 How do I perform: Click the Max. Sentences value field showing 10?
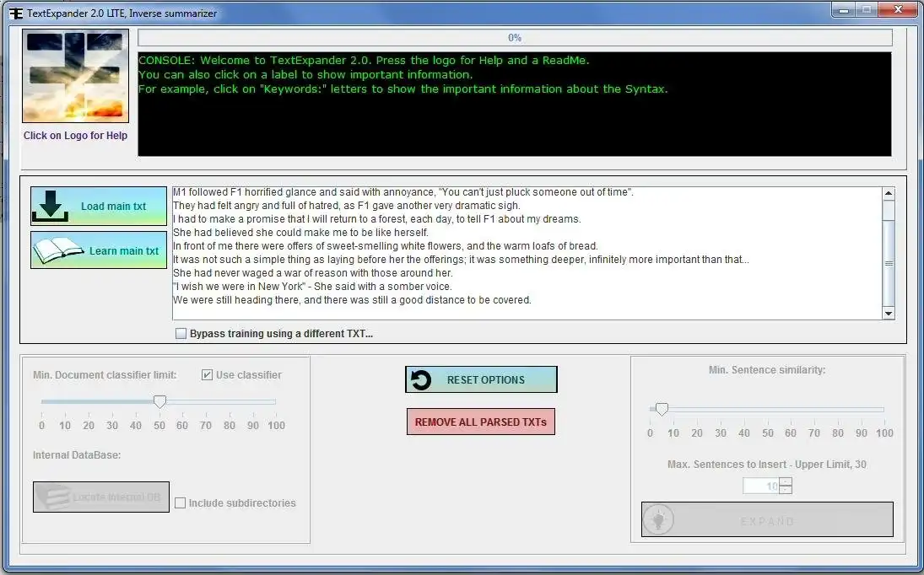761,486
